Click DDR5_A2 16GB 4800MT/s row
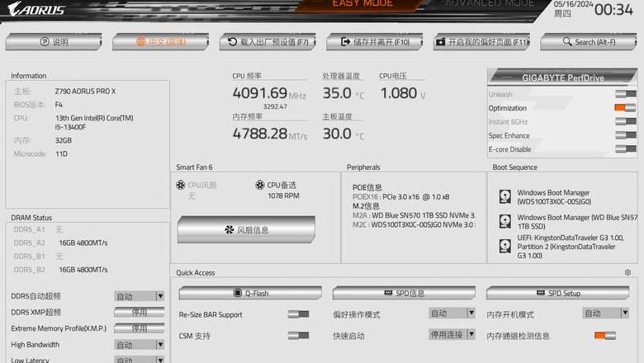 coord(61,243)
